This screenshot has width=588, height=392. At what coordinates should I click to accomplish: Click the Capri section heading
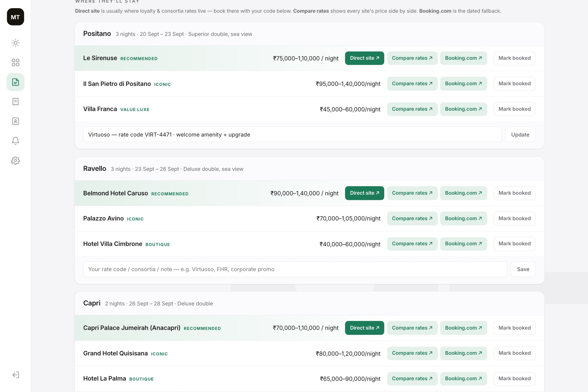pos(92,303)
